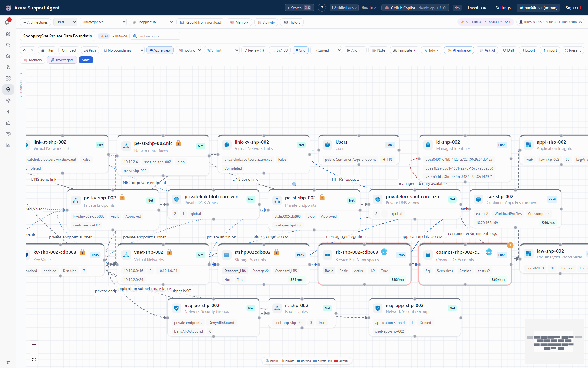Open the robot icon in sidebar
The width and height of the screenshot is (588, 368).
[8, 123]
